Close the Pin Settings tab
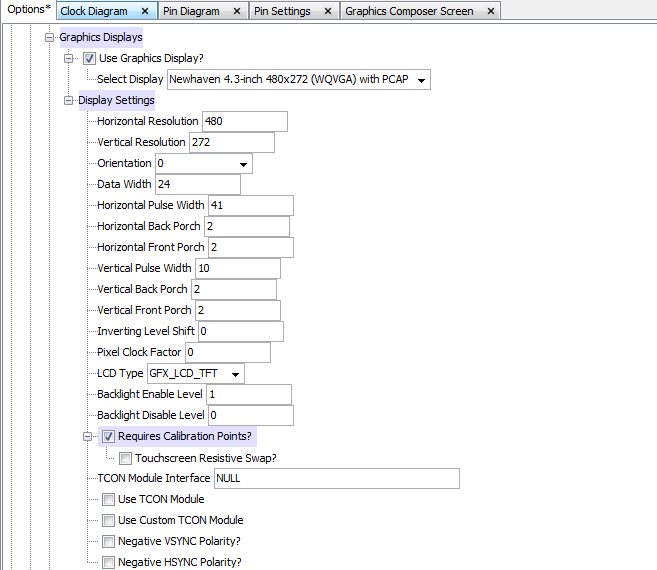The image size is (657, 570). pyautogui.click(x=328, y=12)
